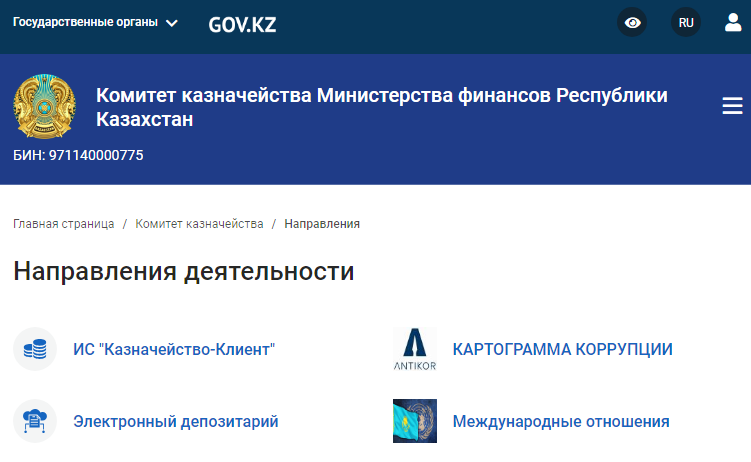
Task: Click the ANTIKOR logo icon
Action: (x=415, y=350)
